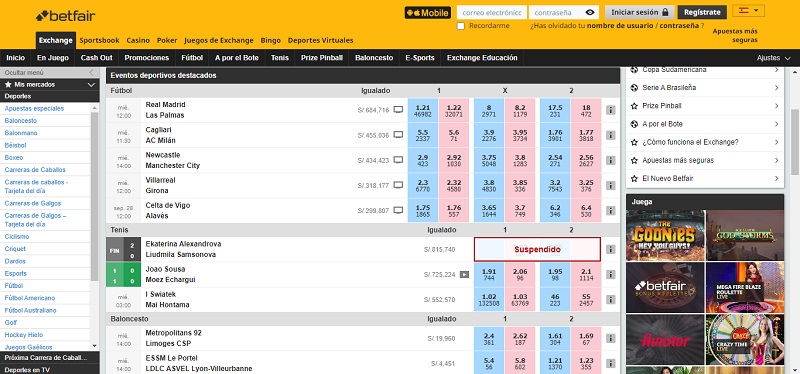Click the star icon next to Prize Pinball
Viewport: 800px width, 374px height.
(634, 106)
